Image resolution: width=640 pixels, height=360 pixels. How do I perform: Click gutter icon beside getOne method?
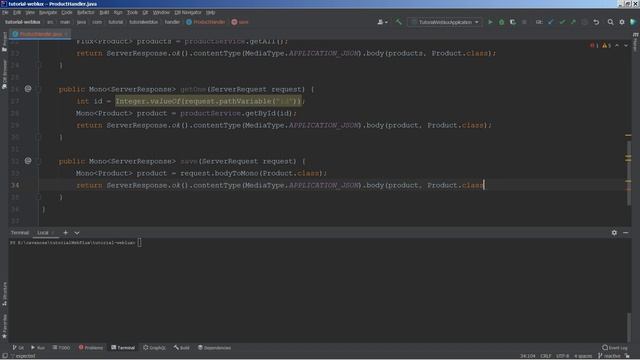click(28, 89)
